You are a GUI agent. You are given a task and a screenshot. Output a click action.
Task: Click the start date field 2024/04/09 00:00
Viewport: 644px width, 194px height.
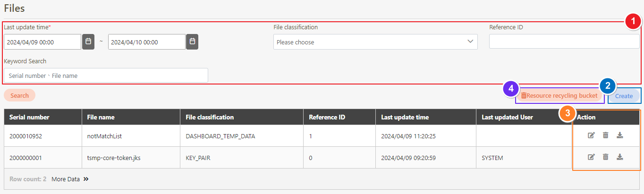pyautogui.click(x=42, y=42)
